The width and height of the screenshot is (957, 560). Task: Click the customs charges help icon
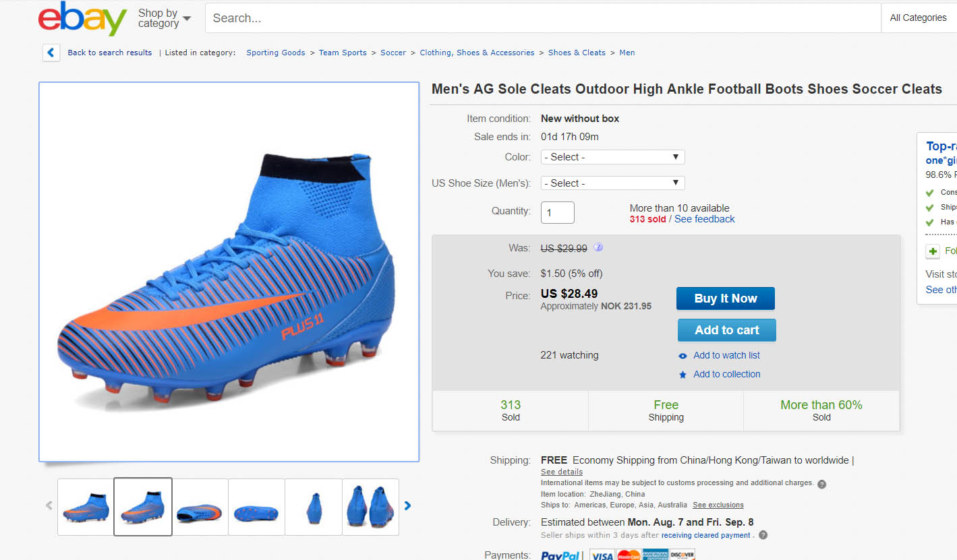tap(821, 483)
